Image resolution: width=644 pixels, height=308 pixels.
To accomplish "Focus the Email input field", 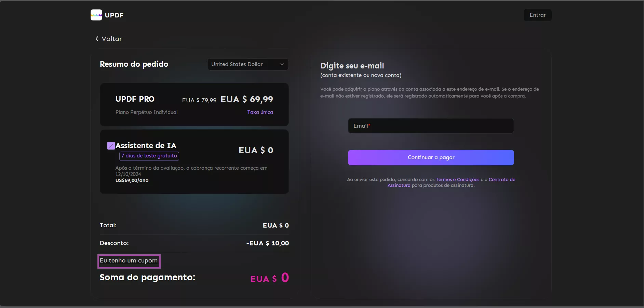I will coord(431,126).
